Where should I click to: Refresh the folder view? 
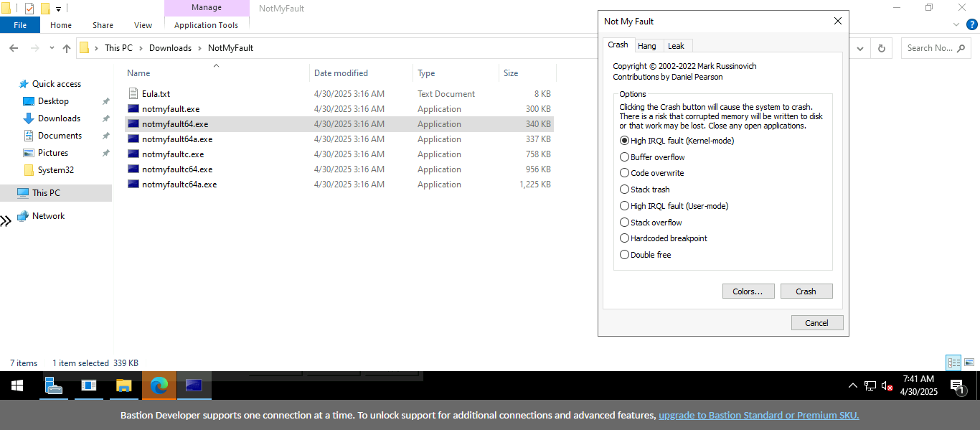[x=881, y=48]
